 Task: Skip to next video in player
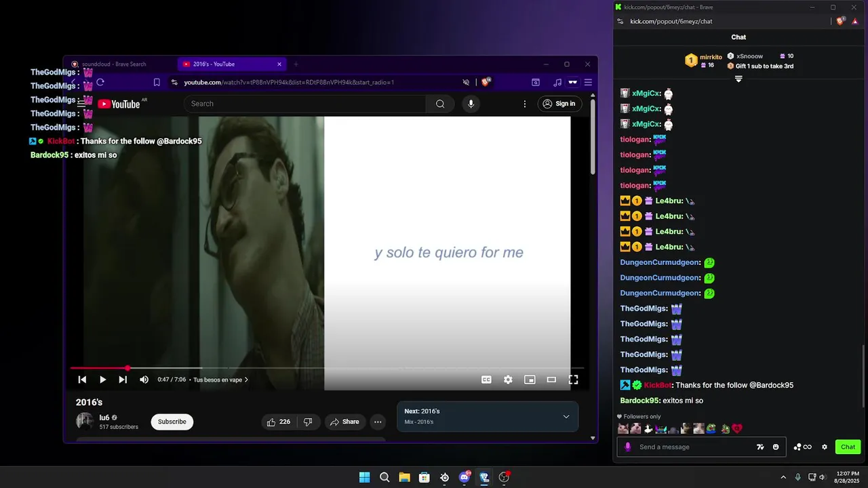123,380
